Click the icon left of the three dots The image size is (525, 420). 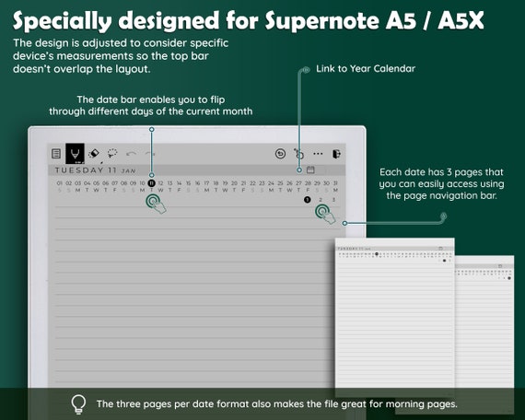pos(298,154)
